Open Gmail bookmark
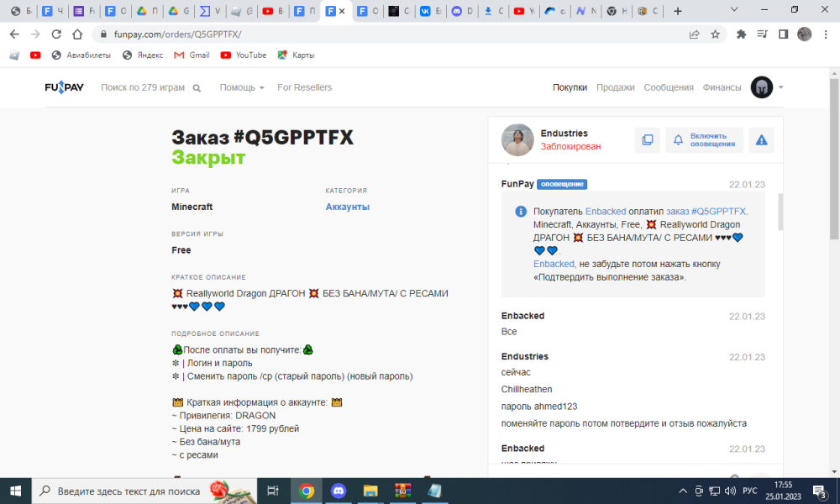This screenshot has width=840, height=504. click(192, 55)
